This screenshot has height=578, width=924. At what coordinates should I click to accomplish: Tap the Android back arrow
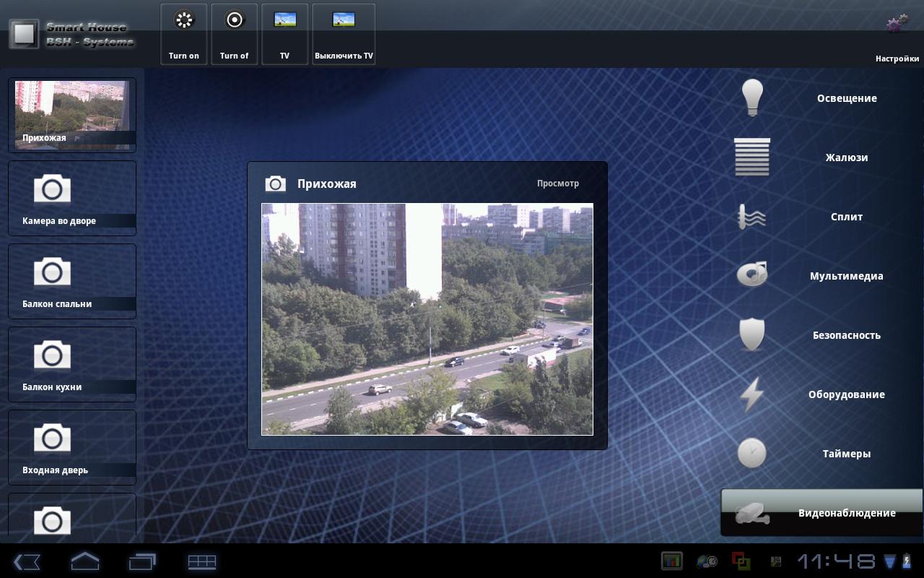click(27, 561)
